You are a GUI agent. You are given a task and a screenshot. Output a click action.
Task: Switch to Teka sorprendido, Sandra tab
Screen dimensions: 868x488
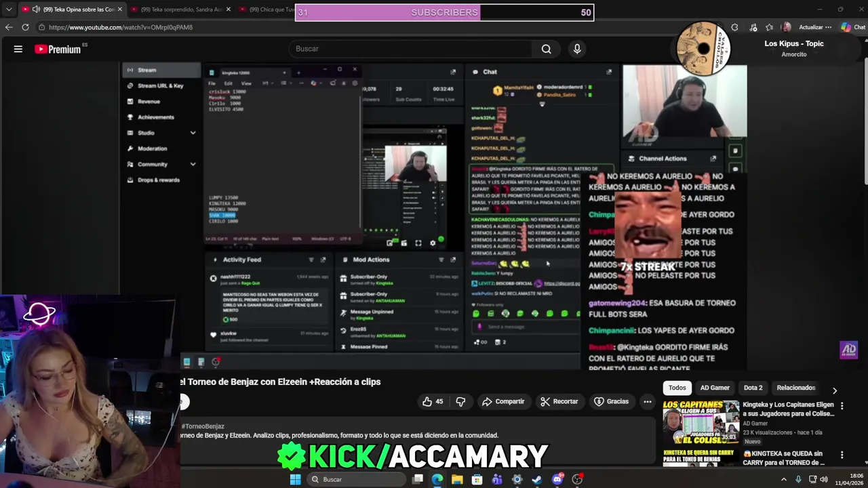(181, 9)
